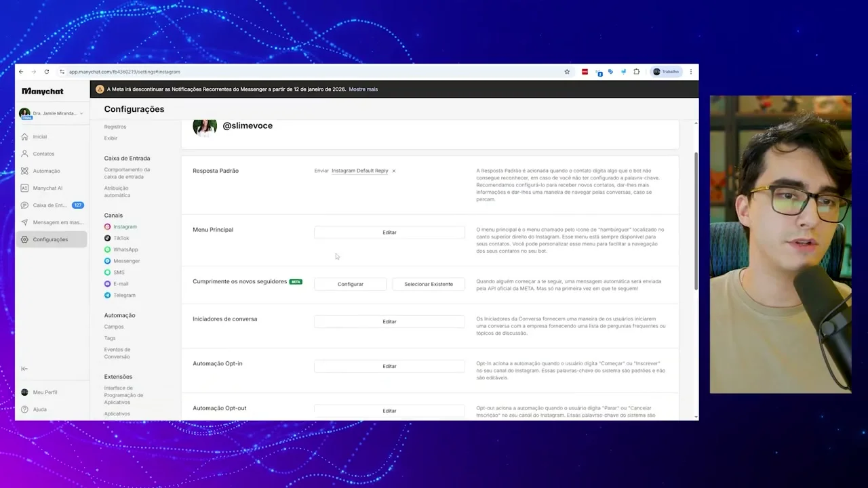Open the browser extensions puzzle icon
This screenshot has height=488, width=868.
tap(636, 72)
